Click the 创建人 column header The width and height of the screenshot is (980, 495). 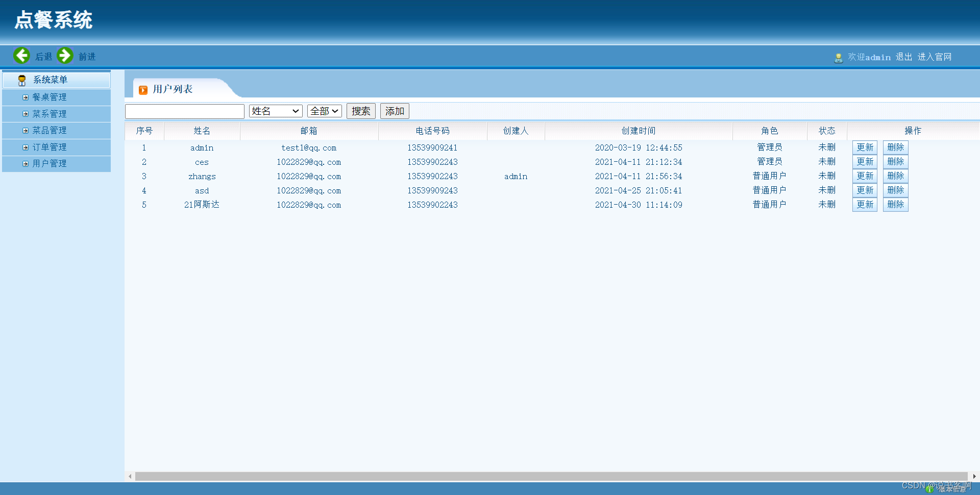516,131
